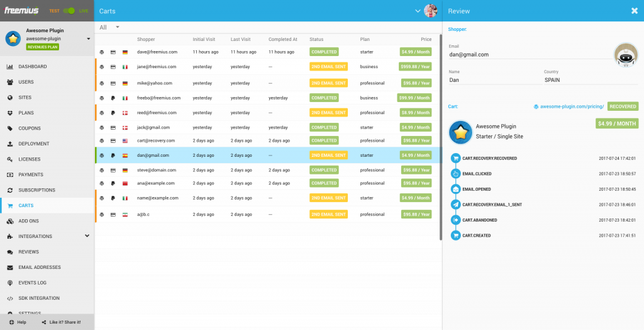Click the Carts shopping cart icon
Screen dimensions: 644x330
pos(10,205)
